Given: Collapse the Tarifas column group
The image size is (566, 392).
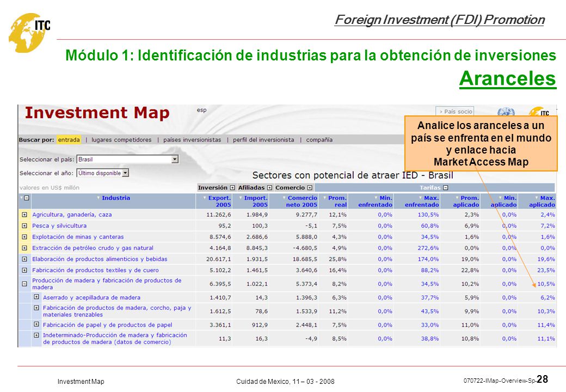Looking at the screenshot, I should click(x=445, y=188).
